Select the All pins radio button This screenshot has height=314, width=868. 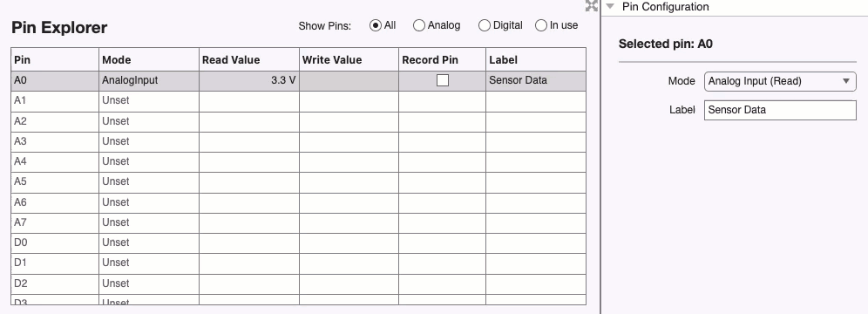click(x=376, y=25)
